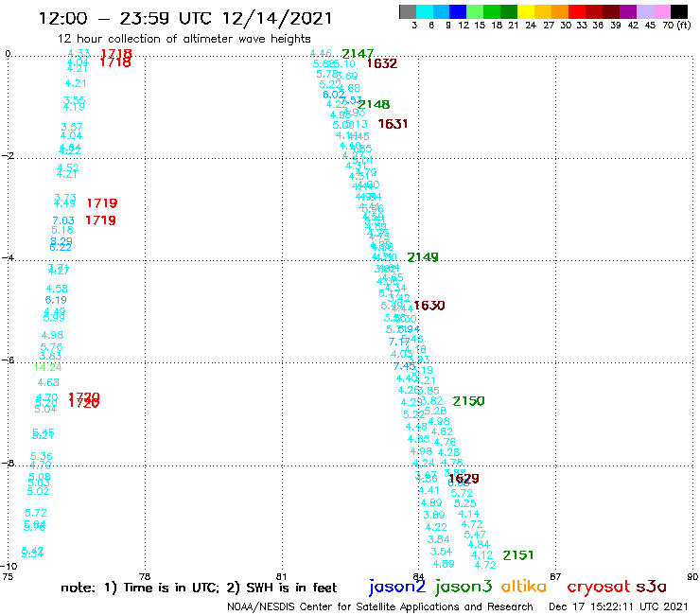Select the orange swatch in the color bar
Image resolution: width=700 pixels, height=615 pixels.
tap(560, 12)
